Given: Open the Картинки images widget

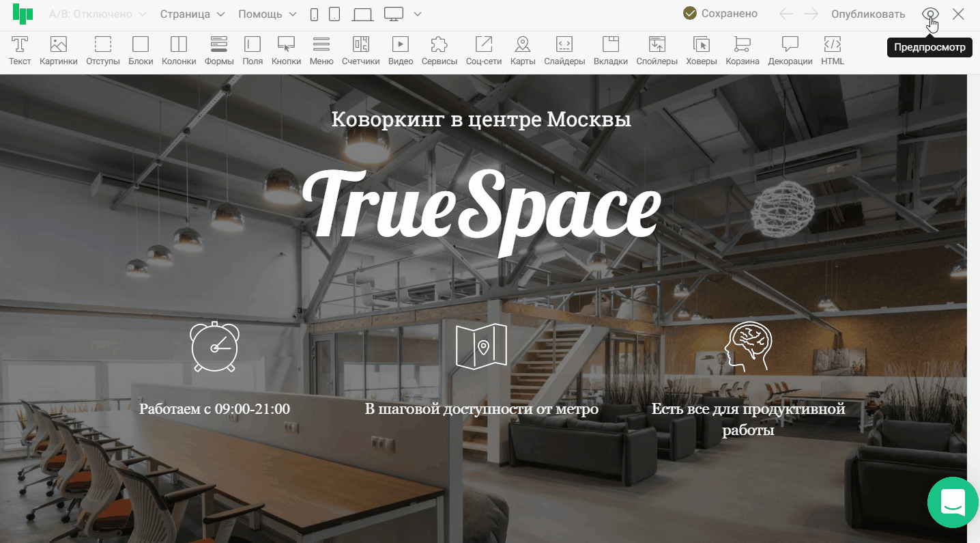Looking at the screenshot, I should point(59,51).
